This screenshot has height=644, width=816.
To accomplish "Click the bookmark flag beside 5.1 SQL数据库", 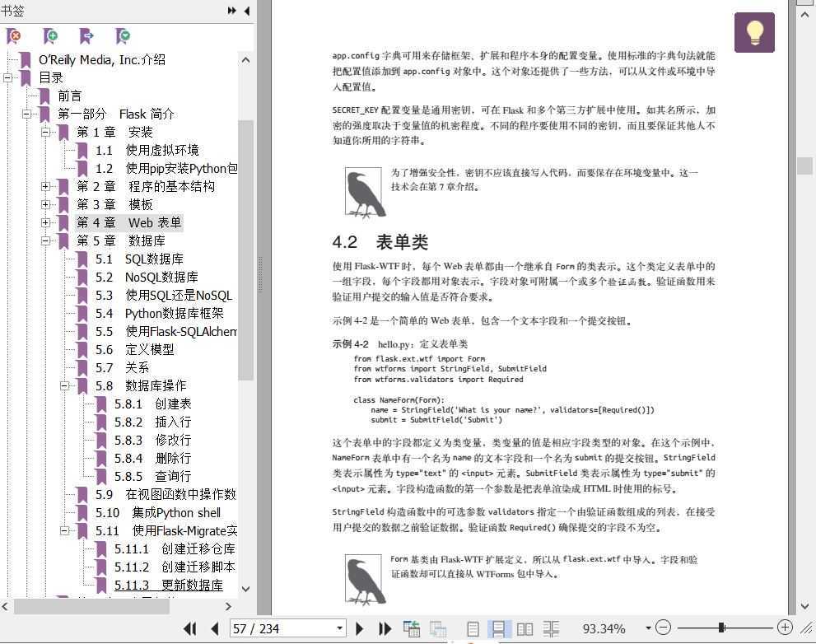I will click(82, 259).
